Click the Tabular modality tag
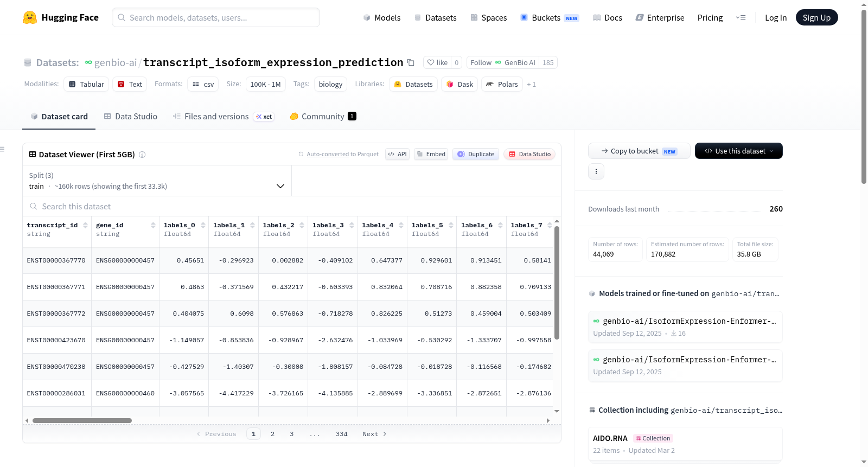This screenshot has height=467, width=868. [x=86, y=84]
